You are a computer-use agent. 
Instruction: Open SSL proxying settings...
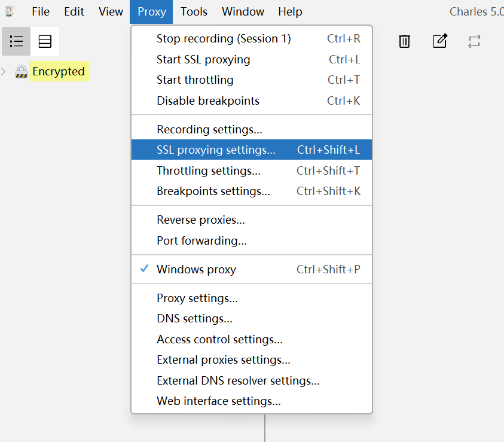click(252, 150)
